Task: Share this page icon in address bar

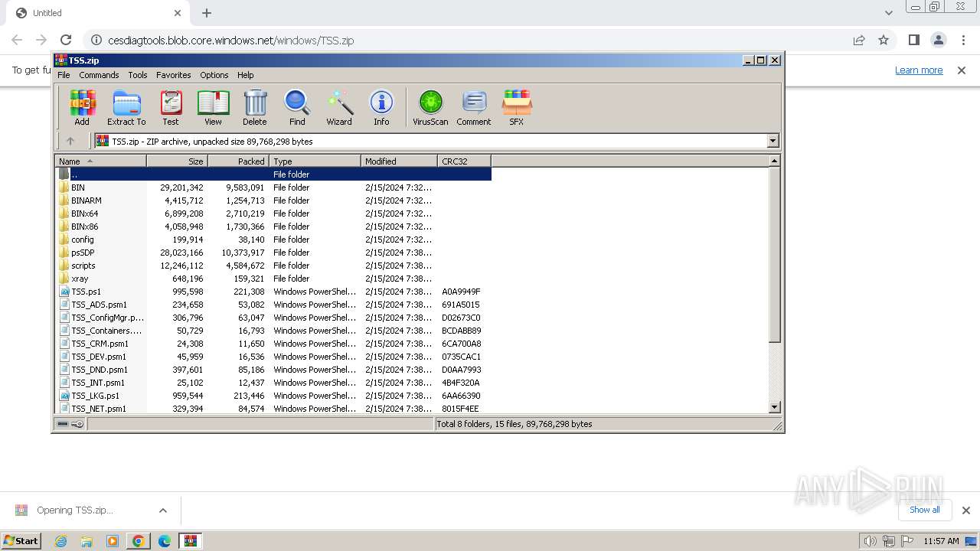Action: pyautogui.click(x=859, y=40)
